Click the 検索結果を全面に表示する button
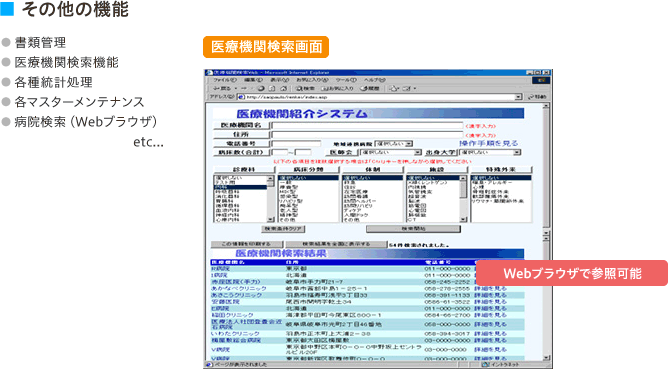The height and width of the screenshot is (369, 669). click(336, 244)
